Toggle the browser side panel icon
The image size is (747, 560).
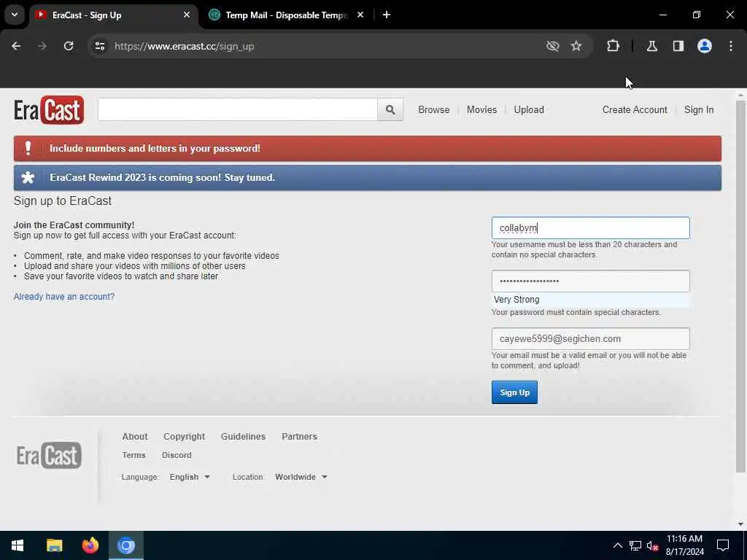click(678, 46)
